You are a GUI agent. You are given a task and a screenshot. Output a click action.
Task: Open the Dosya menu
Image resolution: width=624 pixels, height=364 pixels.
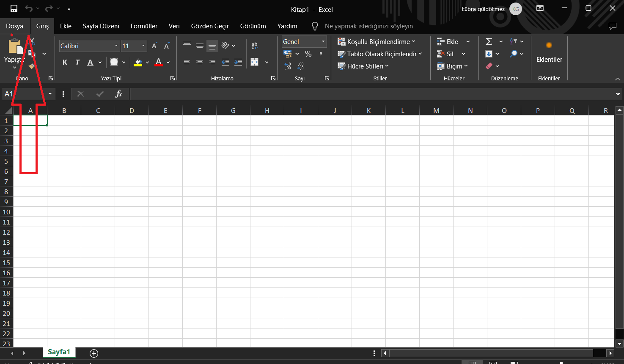(x=15, y=26)
